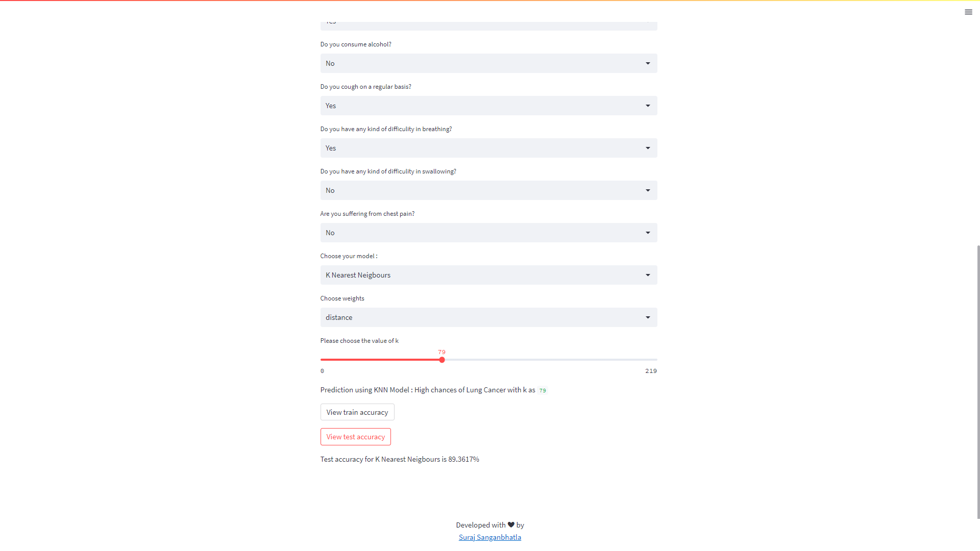The height and width of the screenshot is (551, 980).
Task: Click the chevron on the model selector
Action: 647,275
